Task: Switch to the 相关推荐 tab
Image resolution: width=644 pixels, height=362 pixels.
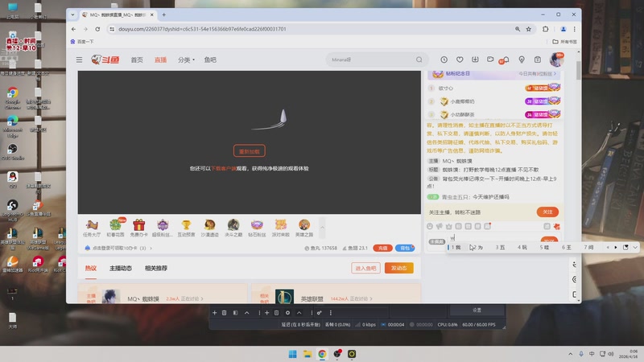Action: coord(155,268)
